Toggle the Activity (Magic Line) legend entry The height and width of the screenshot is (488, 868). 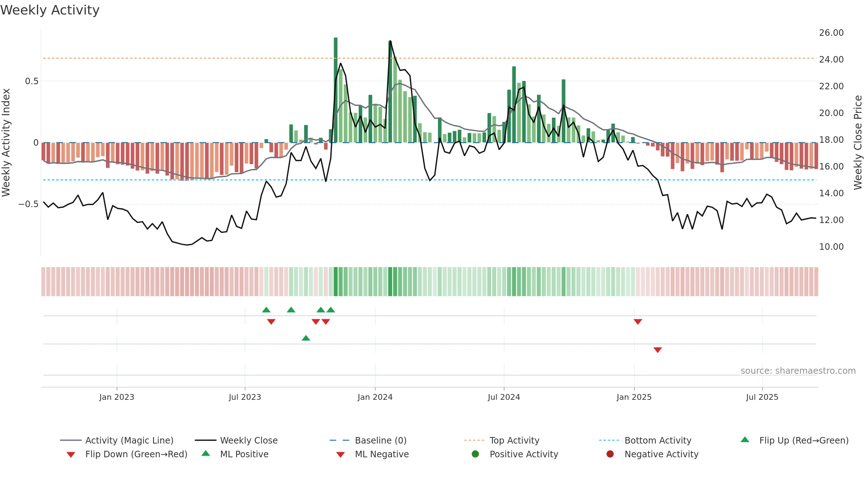click(117, 440)
